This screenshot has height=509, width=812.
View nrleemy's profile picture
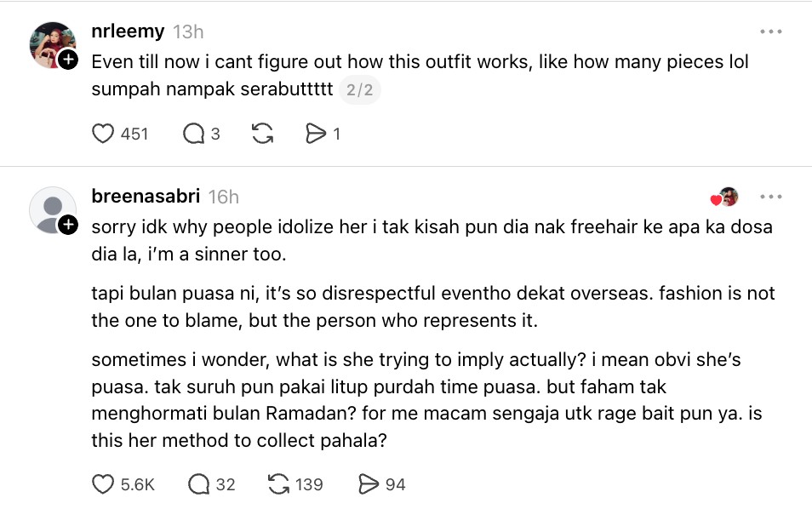51,44
